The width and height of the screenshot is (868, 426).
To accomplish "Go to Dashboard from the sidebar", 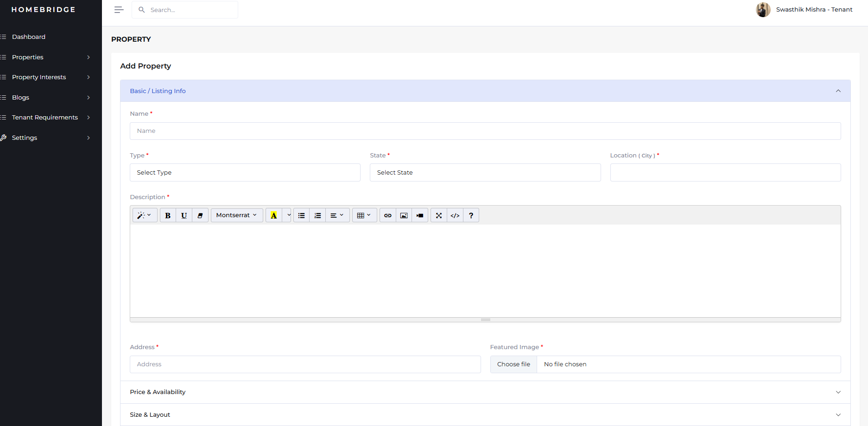I will coord(29,37).
